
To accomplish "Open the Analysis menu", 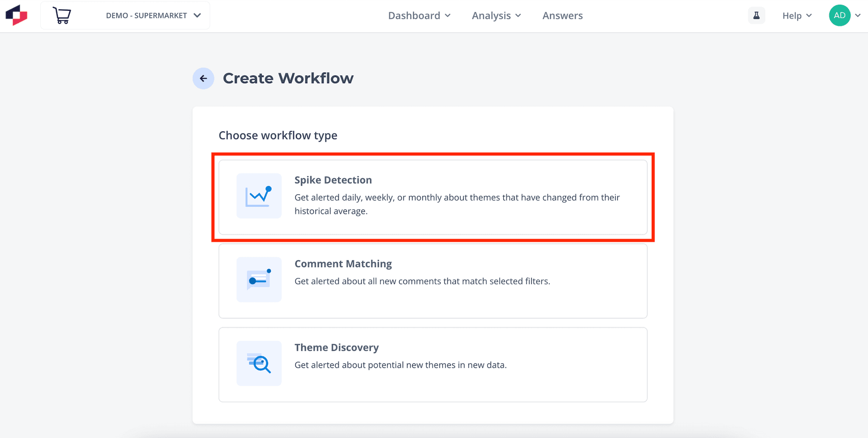I will tap(497, 15).
